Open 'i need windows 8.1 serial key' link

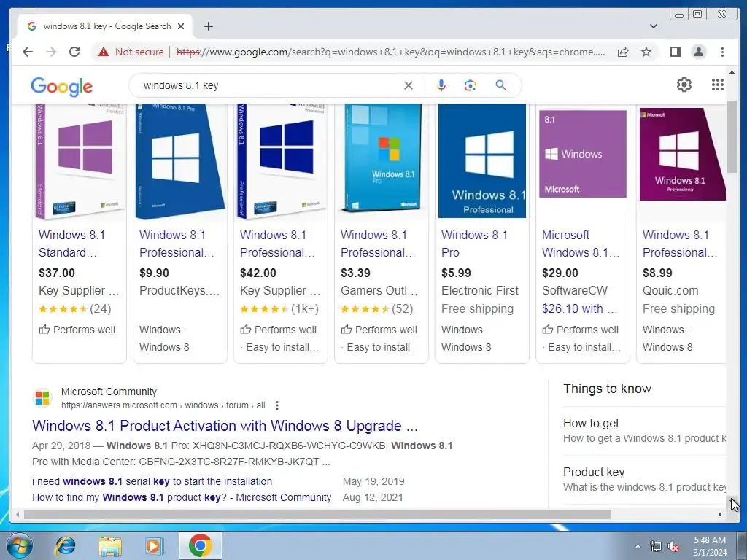152,481
